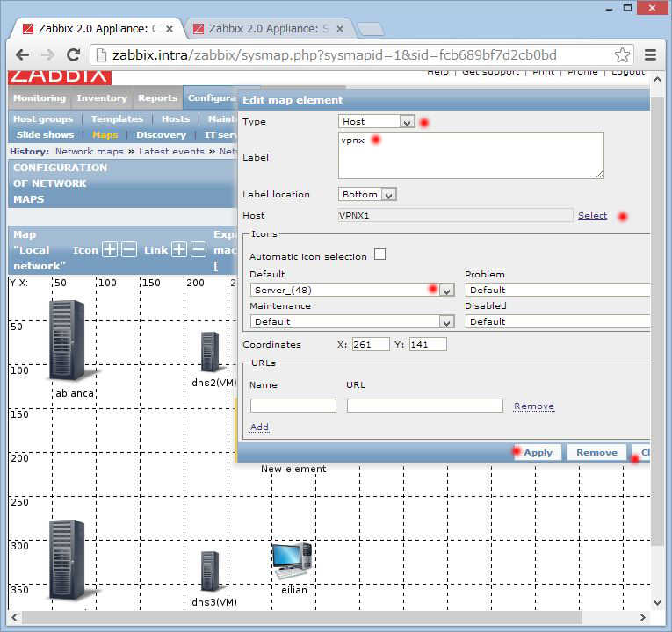Screen dimensions: 672x632
Task: Click the Select host link
Action: tap(592, 216)
